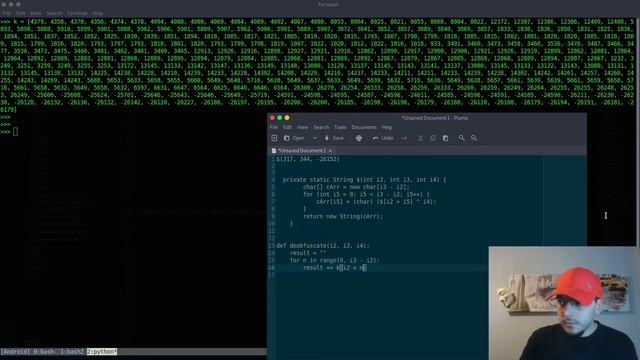Click the "return new String(cArr);" line
Viewport: 640px width, 360px height.
coord(343,216)
